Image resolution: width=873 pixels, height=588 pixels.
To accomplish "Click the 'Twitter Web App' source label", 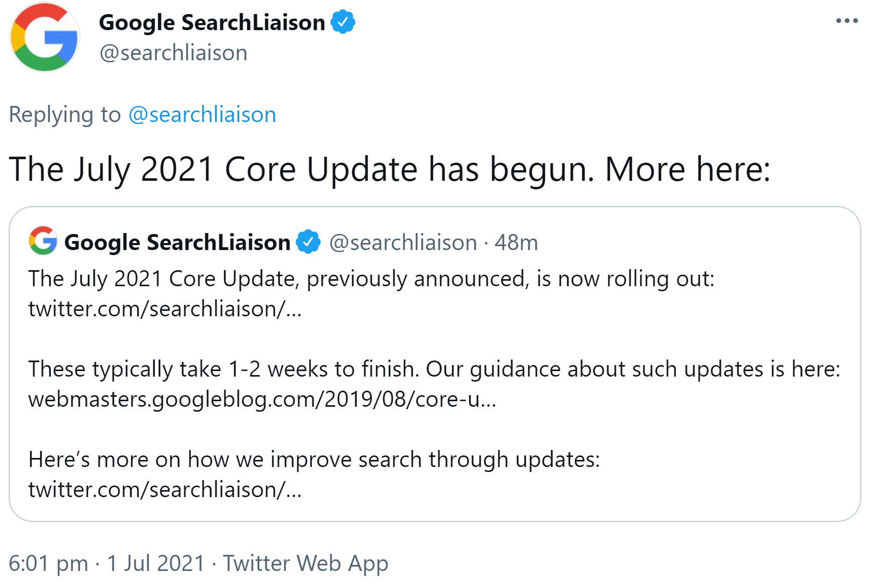I will point(305,563).
